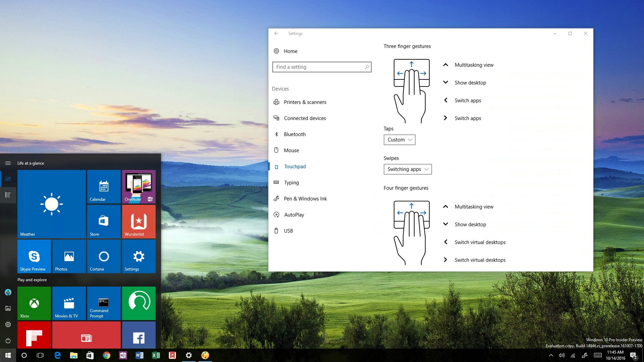Launch Excel from the taskbar
Image resolution: width=644 pixels, height=362 pixels.
click(x=156, y=355)
